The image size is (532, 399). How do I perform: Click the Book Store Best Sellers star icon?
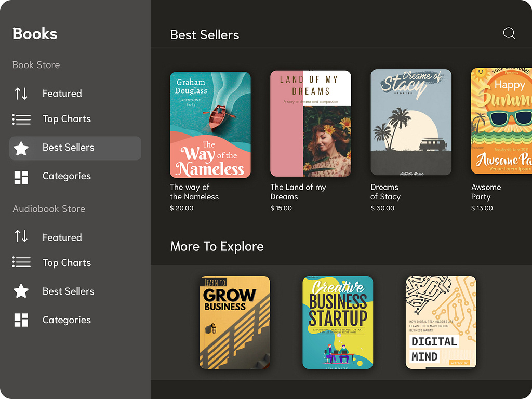click(21, 149)
